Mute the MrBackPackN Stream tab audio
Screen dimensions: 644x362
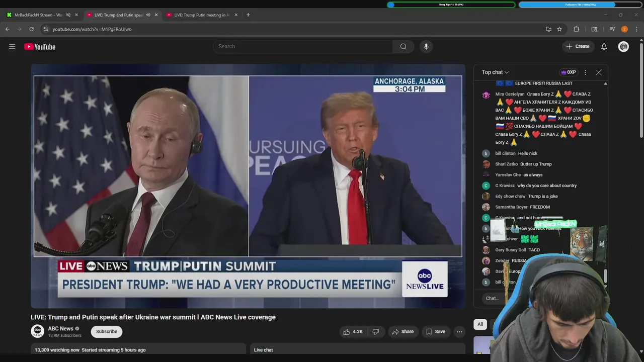click(x=68, y=15)
